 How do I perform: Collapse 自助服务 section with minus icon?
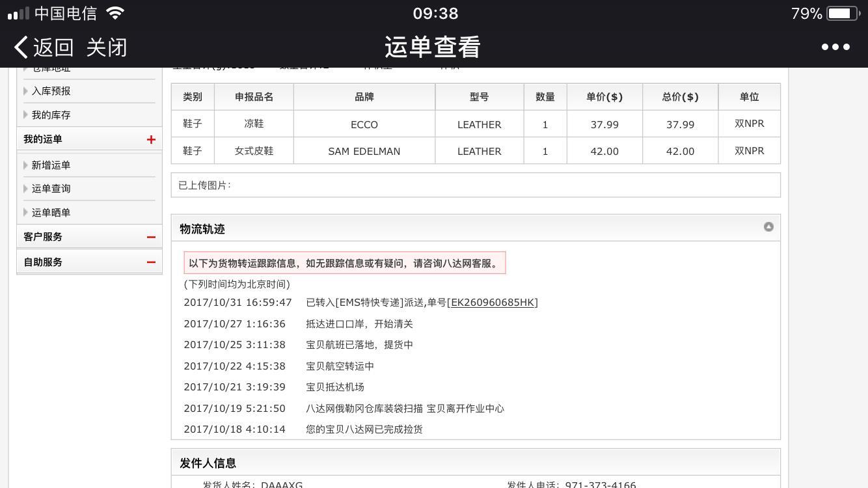point(151,262)
